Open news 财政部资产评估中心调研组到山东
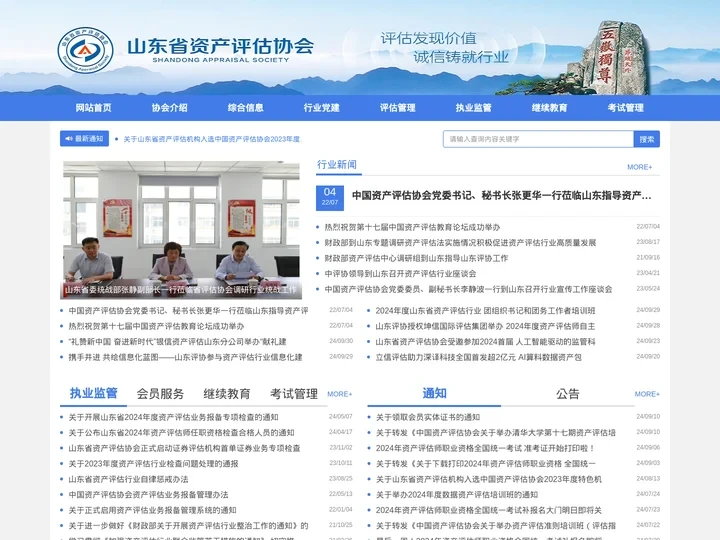This screenshot has width=720, height=540. 416,258
